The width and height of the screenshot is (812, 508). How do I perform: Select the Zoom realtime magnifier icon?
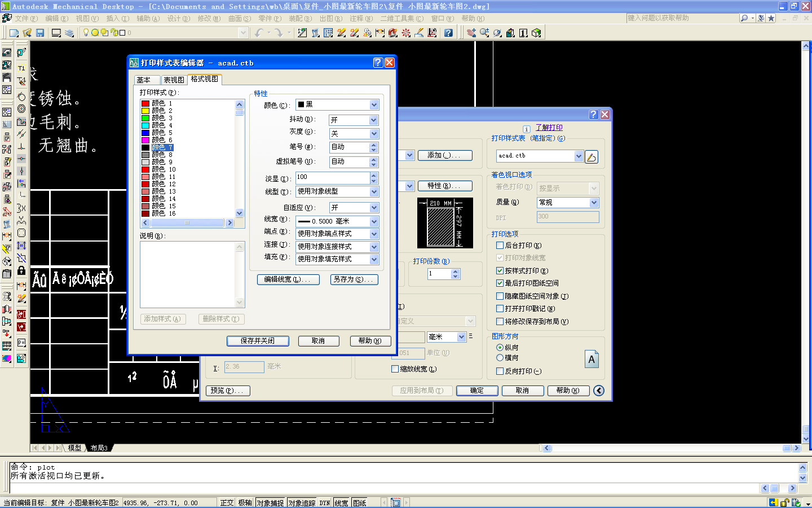(484, 33)
